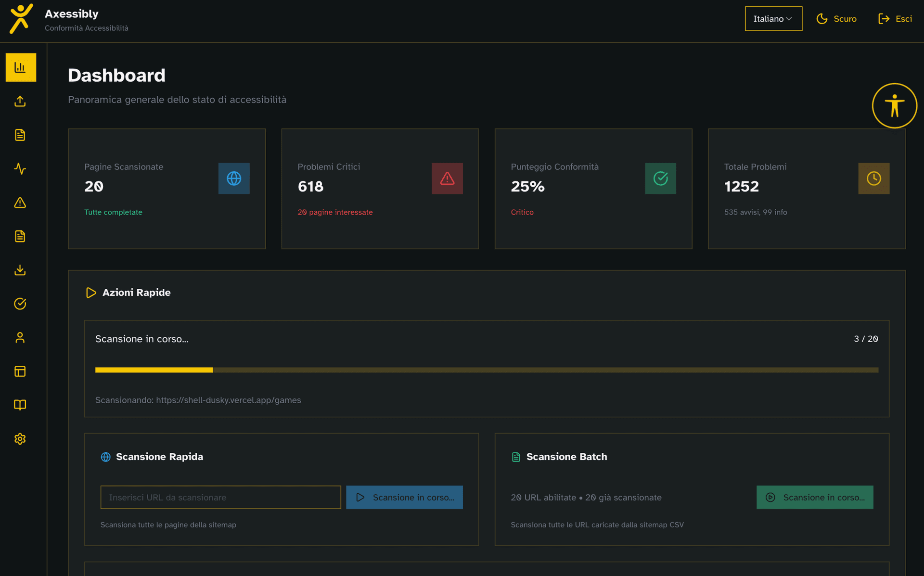Toggle the Azioni Rapide play indicator

(91, 293)
